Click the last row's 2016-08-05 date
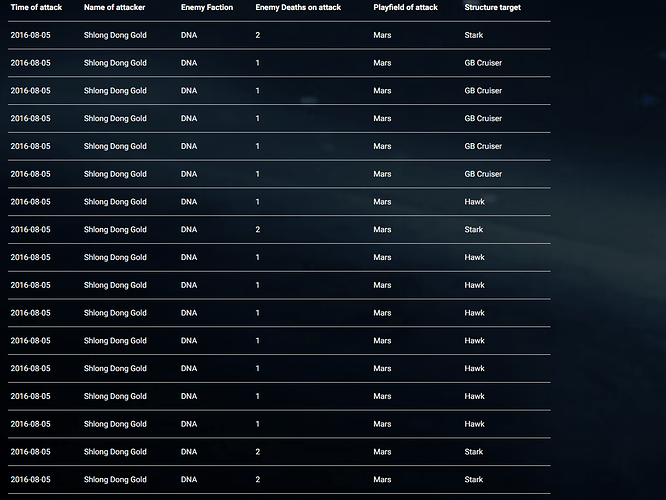The width and height of the screenshot is (666, 500). [31, 480]
